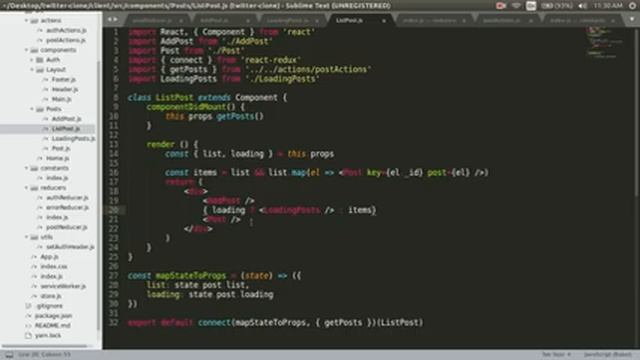Viewport: 640px width, 360px height.
Task: Open index.js under reducers folder
Action: click(x=57, y=217)
